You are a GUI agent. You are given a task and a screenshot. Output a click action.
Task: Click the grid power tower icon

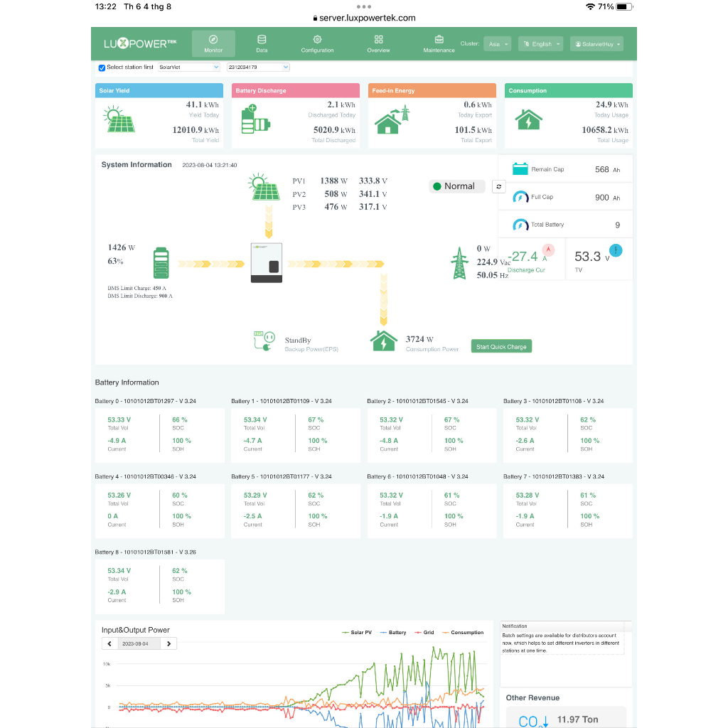coord(459,263)
